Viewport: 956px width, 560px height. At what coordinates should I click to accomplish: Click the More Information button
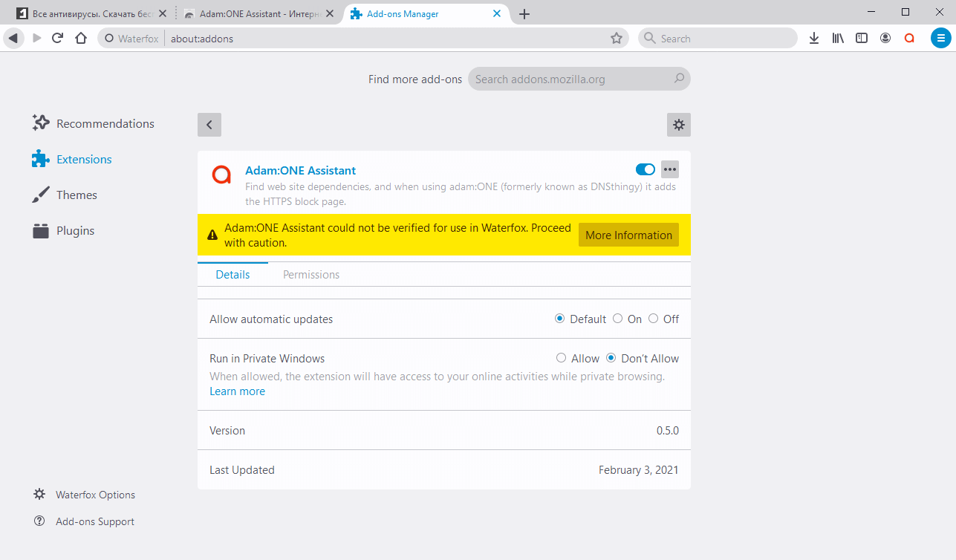point(628,235)
